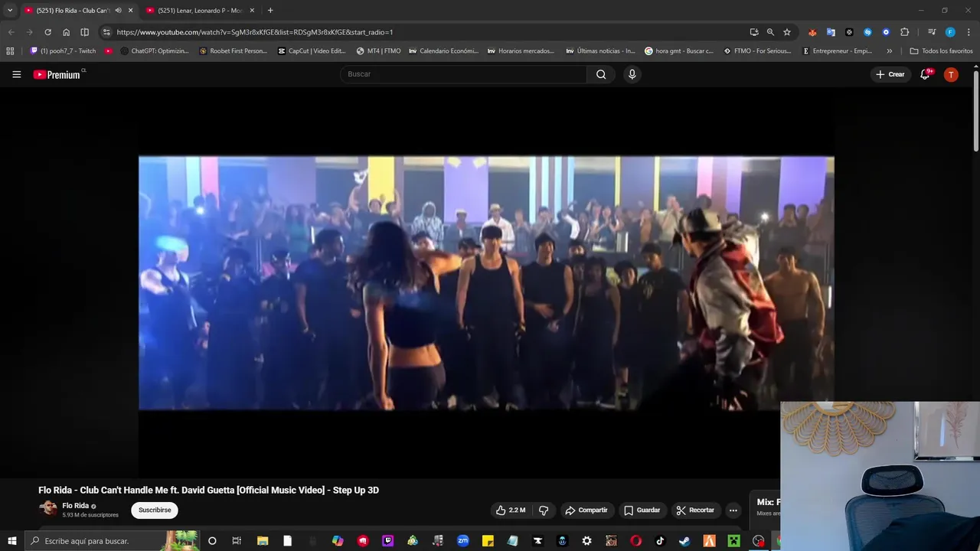
Task: Dislike the video with thumbs-down button
Action: (x=544, y=510)
